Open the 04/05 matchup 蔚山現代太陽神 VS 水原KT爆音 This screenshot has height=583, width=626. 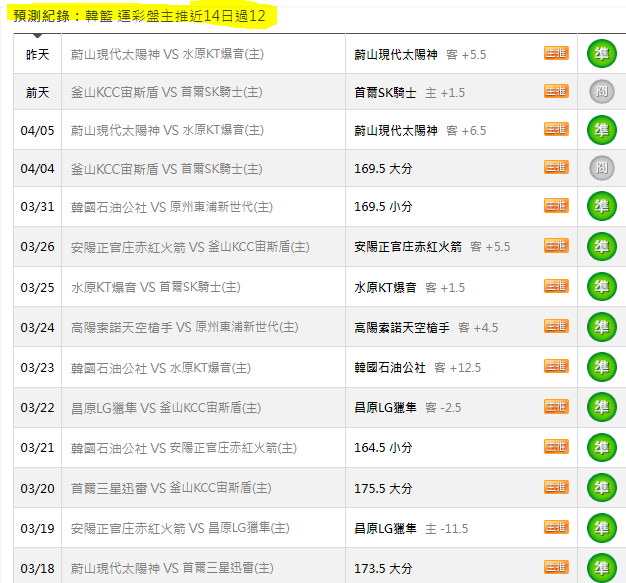tap(167, 130)
